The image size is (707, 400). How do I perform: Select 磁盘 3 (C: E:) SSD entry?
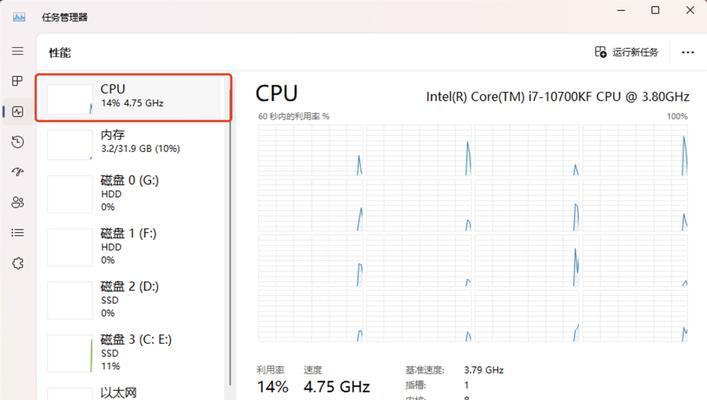pyautogui.click(x=133, y=353)
